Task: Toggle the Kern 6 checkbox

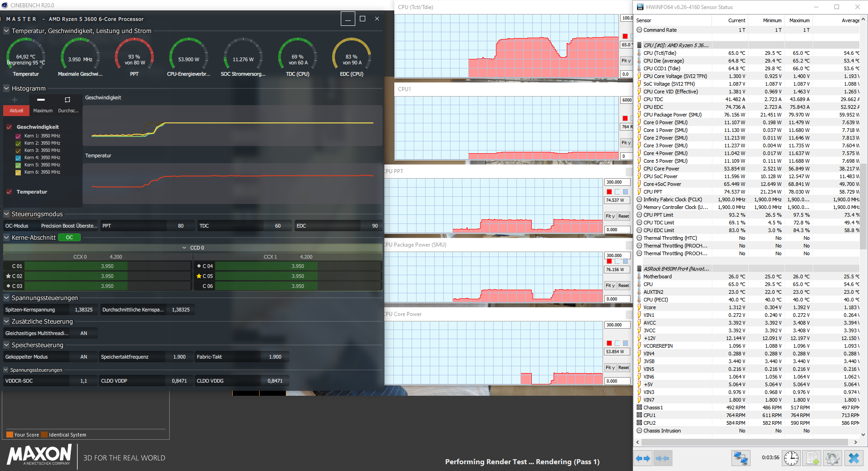Action: pos(18,172)
